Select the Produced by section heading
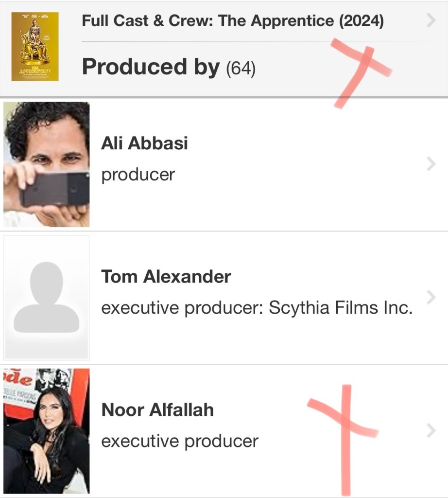448x498 pixels. 151,67
